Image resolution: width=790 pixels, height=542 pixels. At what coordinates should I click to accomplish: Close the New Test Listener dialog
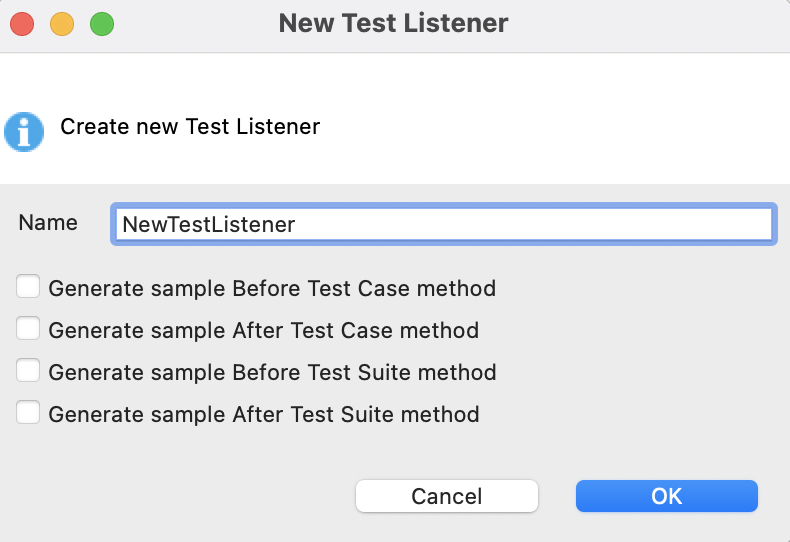22,23
